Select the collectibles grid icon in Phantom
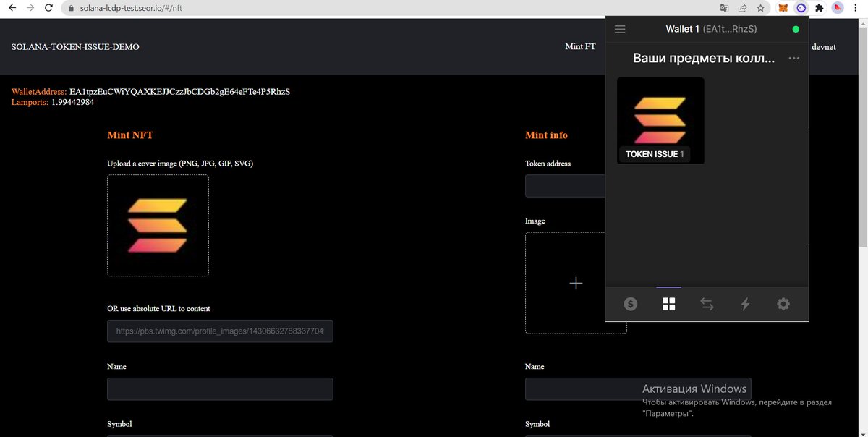 coord(668,304)
